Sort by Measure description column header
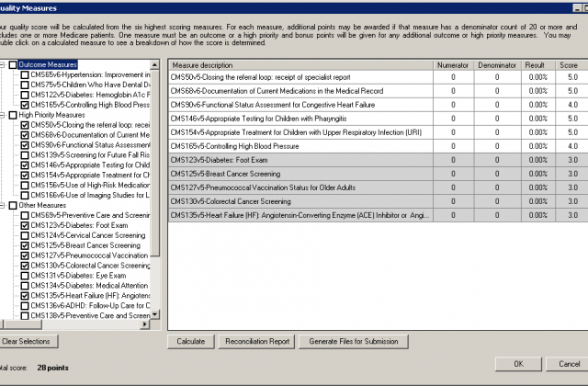 pos(300,65)
